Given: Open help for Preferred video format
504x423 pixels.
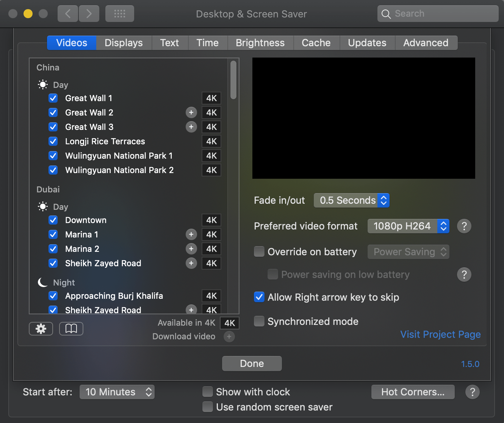Looking at the screenshot, I should (x=464, y=226).
